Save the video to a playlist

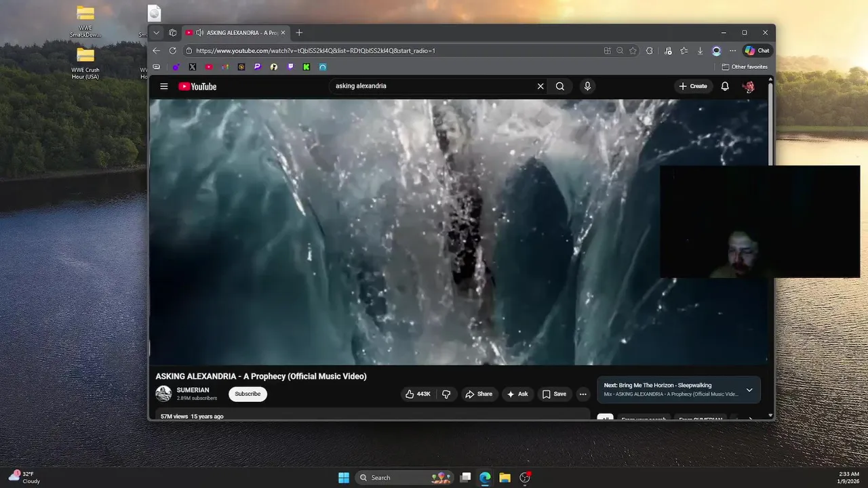[x=554, y=394]
